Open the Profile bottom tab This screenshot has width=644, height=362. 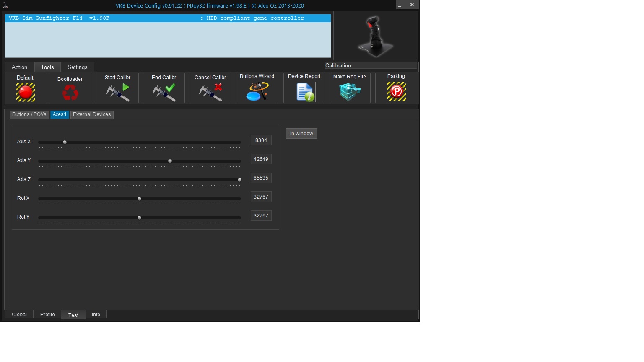pos(47,315)
